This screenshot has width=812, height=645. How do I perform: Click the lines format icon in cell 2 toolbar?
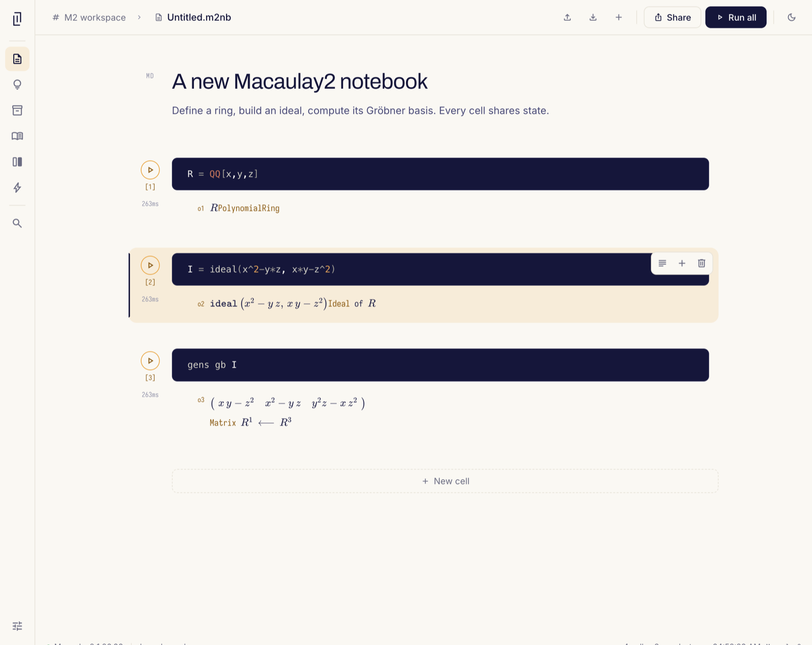[662, 263]
